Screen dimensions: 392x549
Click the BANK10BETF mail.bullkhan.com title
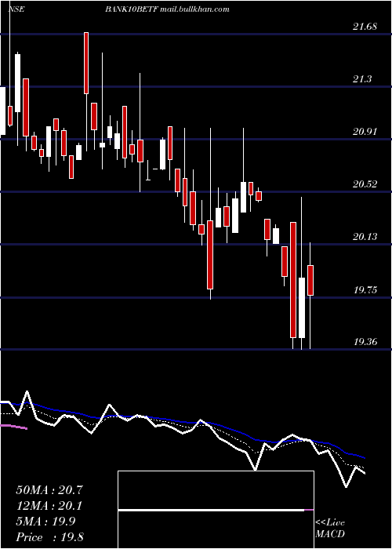click(x=167, y=9)
